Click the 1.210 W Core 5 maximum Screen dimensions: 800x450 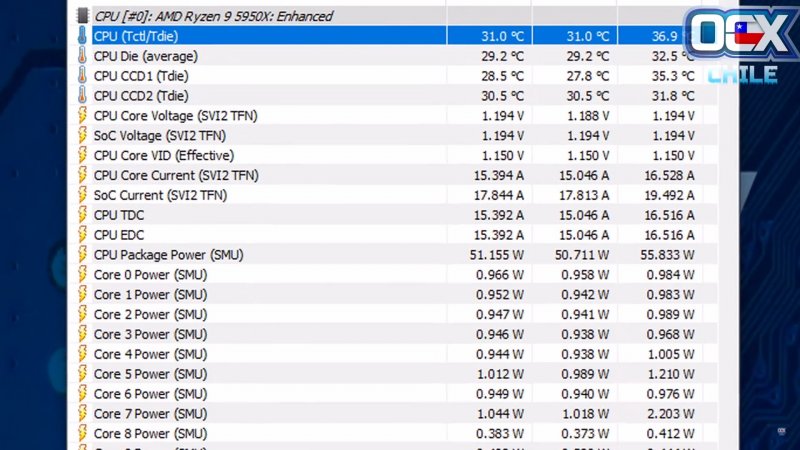pyautogui.click(x=670, y=374)
